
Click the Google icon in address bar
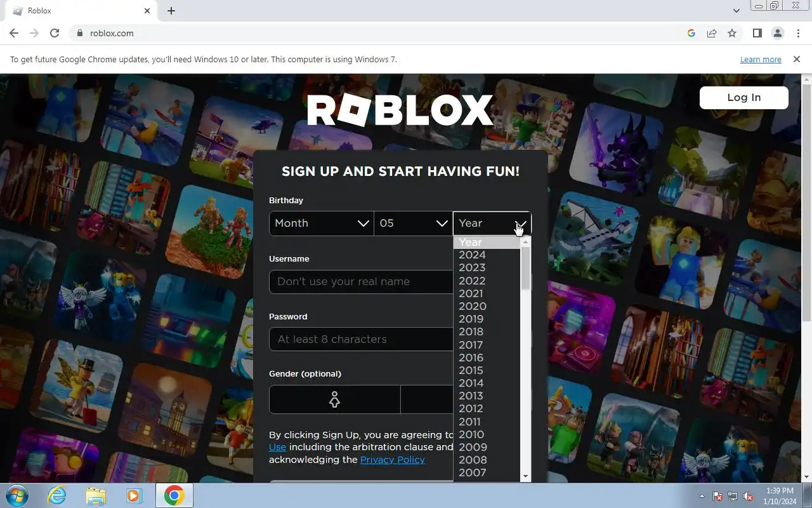point(691,33)
